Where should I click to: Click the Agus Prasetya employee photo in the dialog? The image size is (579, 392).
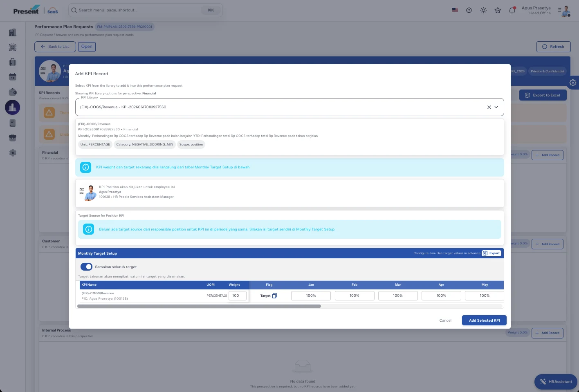click(x=88, y=193)
